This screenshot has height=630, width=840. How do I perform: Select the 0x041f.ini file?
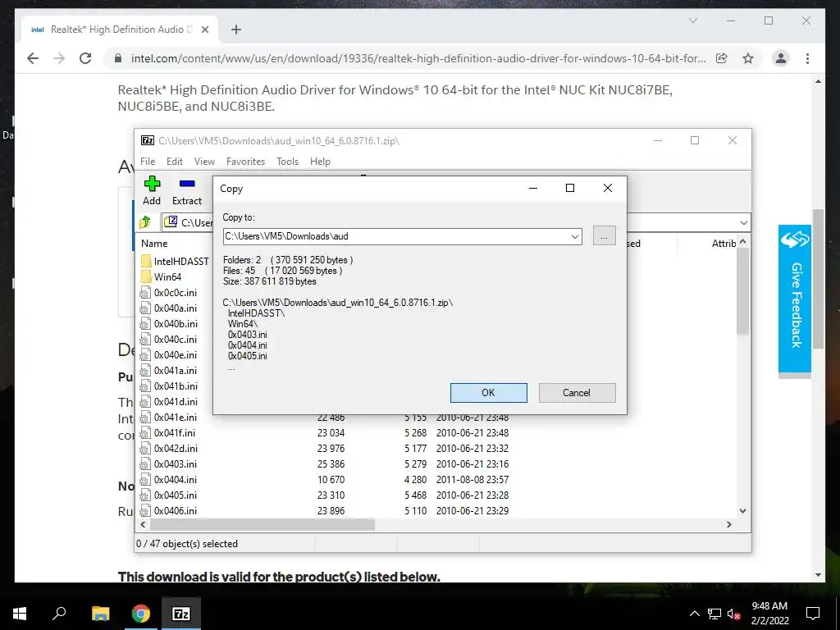click(167, 432)
